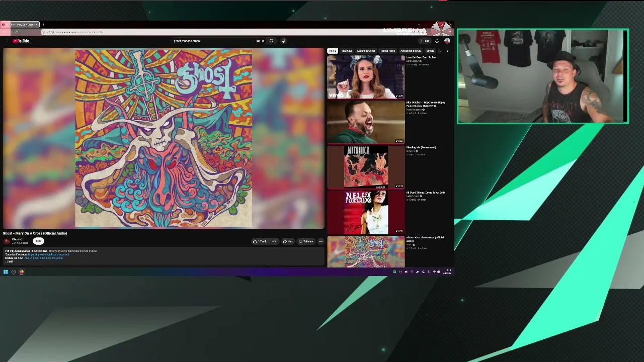Open the Ghost channel avatar

7,241
